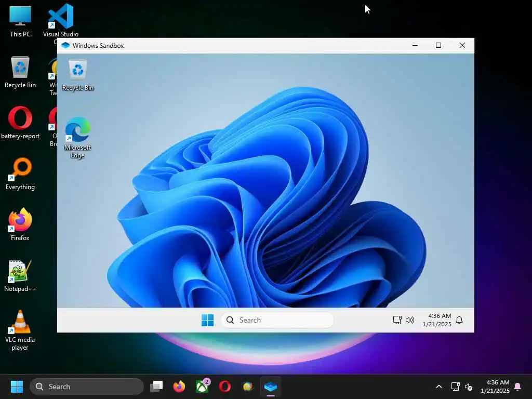Open the Sandbox volume icon
Screen dimensions: 532x399
click(410, 320)
